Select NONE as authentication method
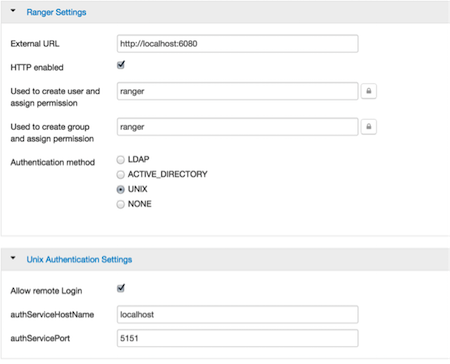Viewport: 450px width, 364px height. (120, 204)
